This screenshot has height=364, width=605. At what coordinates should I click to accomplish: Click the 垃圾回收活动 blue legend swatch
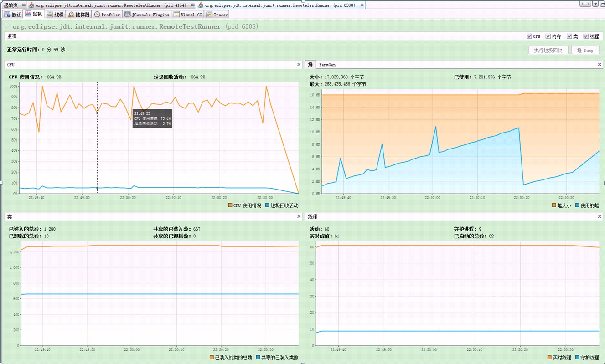[x=267, y=205]
